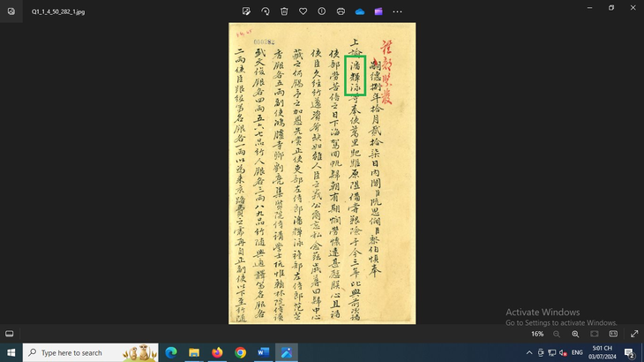Show file info panel
Image resolution: width=644 pixels, height=362 pixels.
coord(322,11)
